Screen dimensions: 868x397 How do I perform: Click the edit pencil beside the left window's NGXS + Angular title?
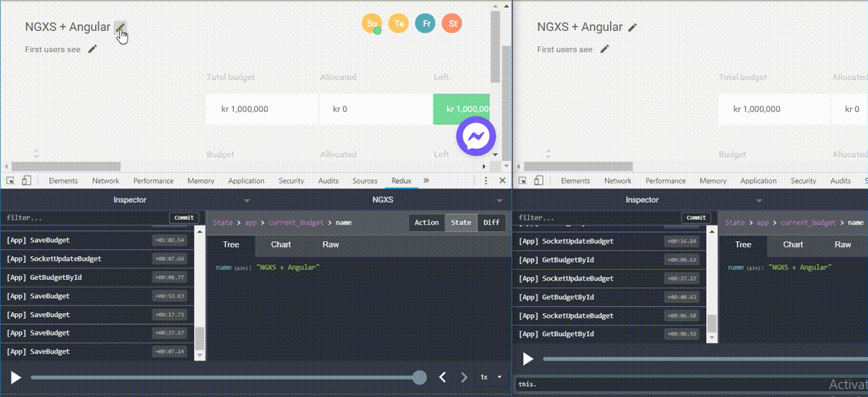[120, 27]
